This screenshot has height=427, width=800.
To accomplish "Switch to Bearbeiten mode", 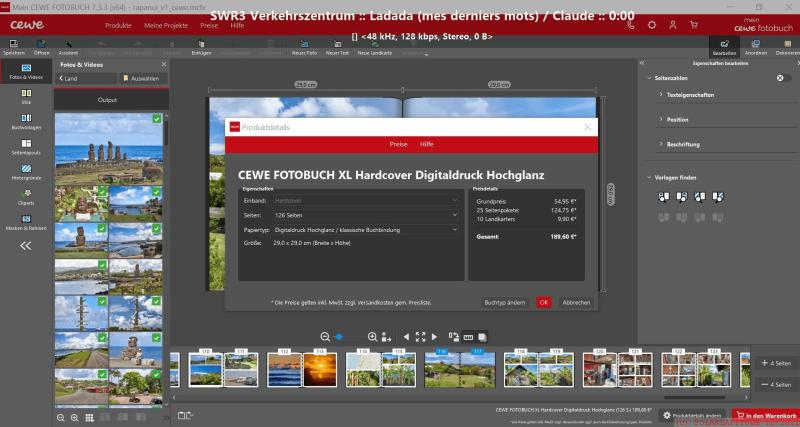I will tap(724, 46).
